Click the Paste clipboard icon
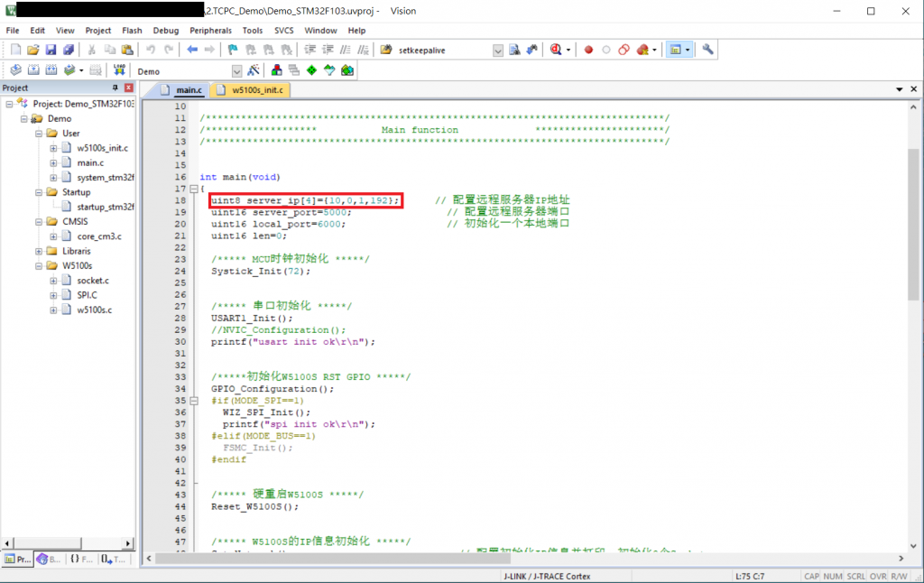The height and width of the screenshot is (583, 924). (x=127, y=51)
